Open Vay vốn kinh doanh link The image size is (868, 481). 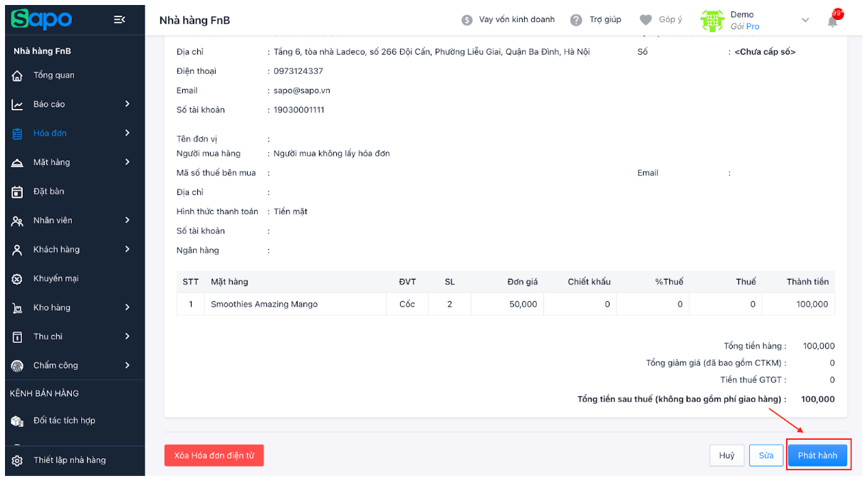[516, 20]
